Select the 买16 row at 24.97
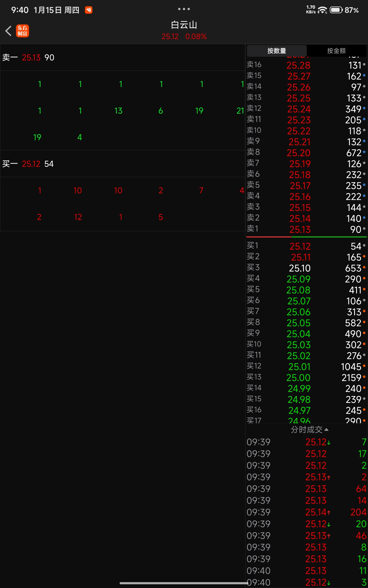Viewport: 368px width, 588px height. click(x=306, y=410)
